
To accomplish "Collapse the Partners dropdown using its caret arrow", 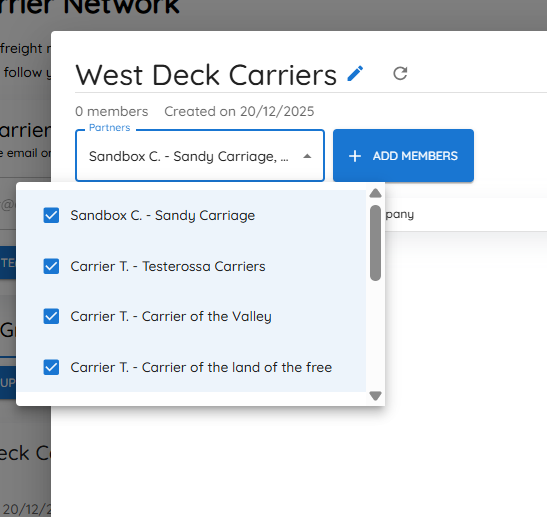I will (307, 156).
